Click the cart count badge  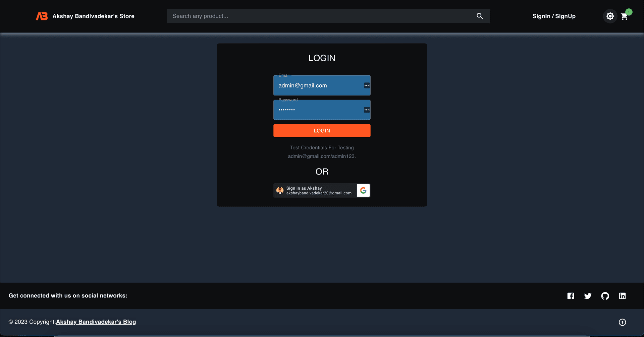629,12
